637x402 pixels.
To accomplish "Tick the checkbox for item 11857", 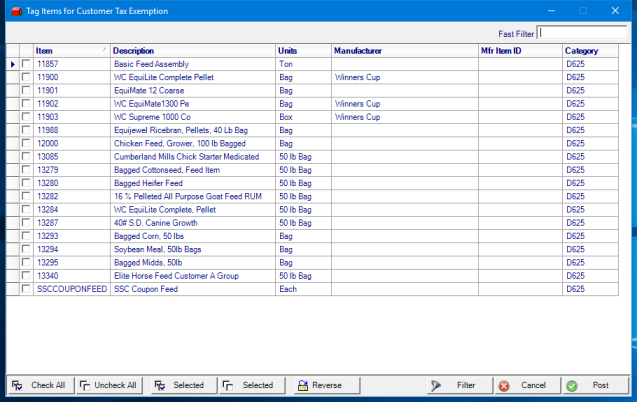I will [26, 64].
